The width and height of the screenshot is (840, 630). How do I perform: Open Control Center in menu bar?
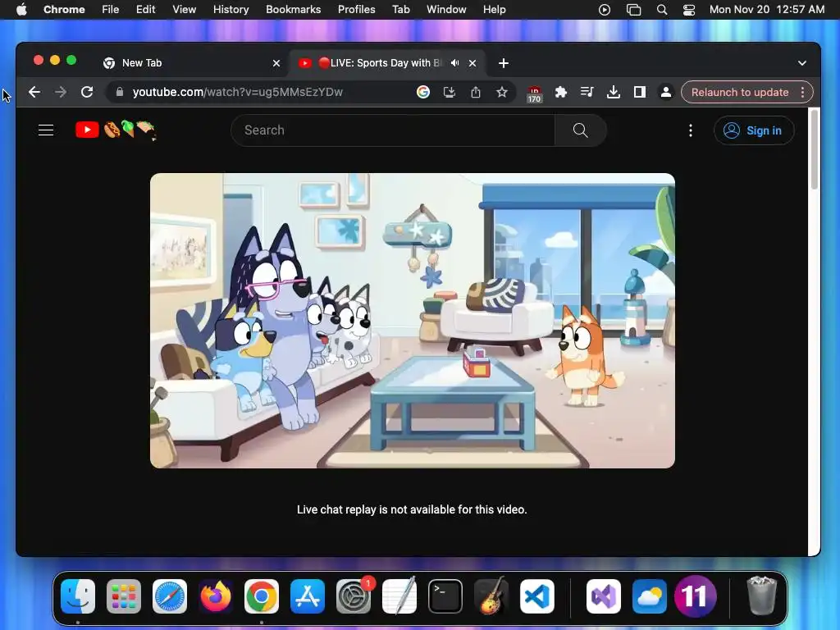click(689, 10)
